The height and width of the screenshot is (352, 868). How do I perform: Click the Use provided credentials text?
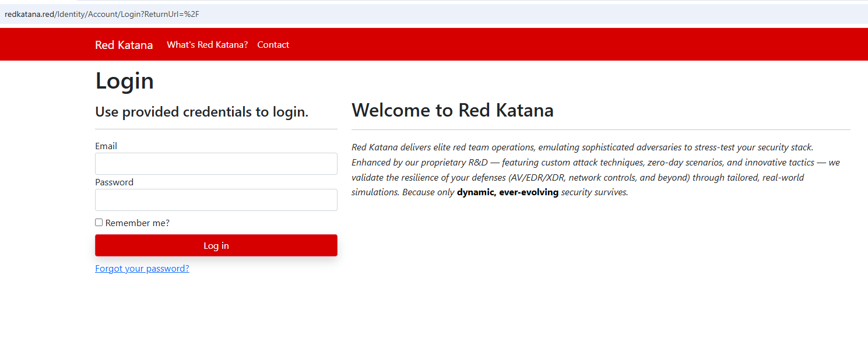(202, 111)
